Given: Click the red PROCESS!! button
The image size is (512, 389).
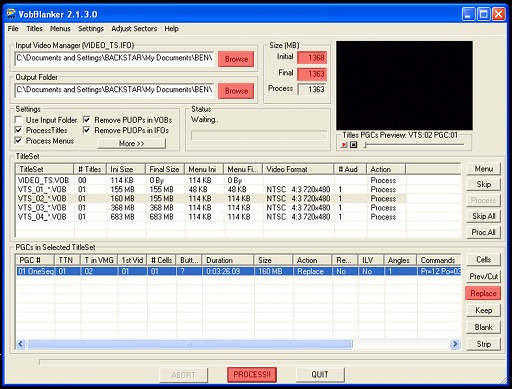Looking at the screenshot, I should pos(252,374).
